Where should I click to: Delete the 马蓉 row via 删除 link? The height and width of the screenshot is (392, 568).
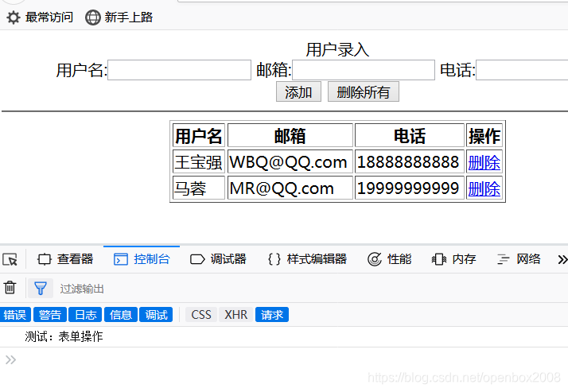pyautogui.click(x=484, y=188)
